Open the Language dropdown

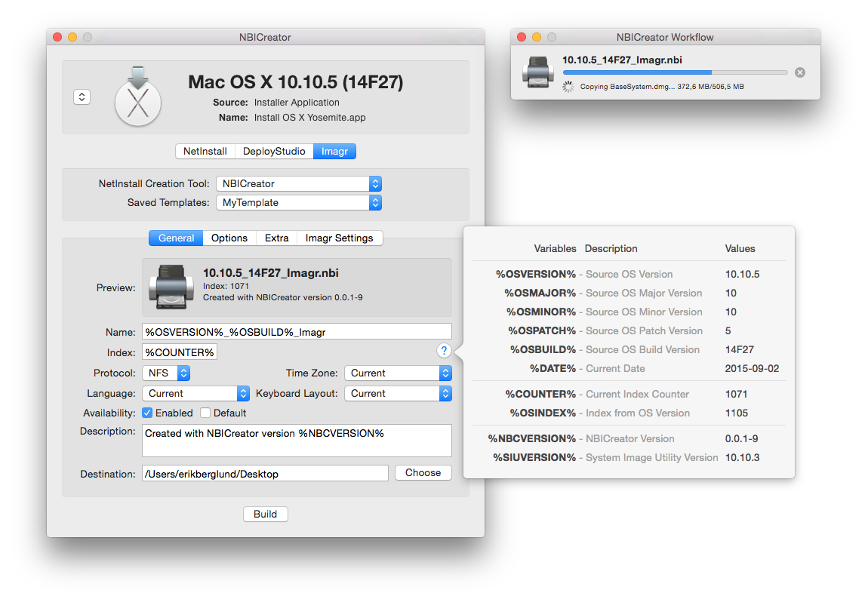(195, 393)
